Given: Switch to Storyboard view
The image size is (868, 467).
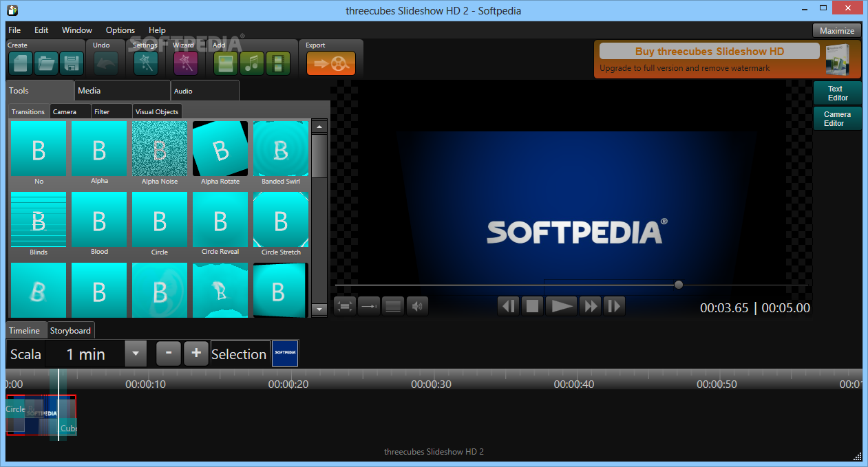Looking at the screenshot, I should [x=70, y=331].
